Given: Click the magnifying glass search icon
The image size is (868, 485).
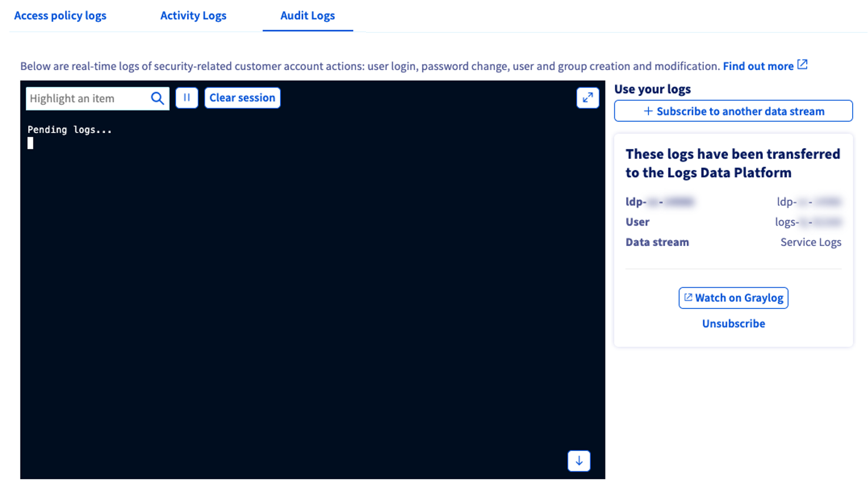Looking at the screenshot, I should tap(158, 98).
